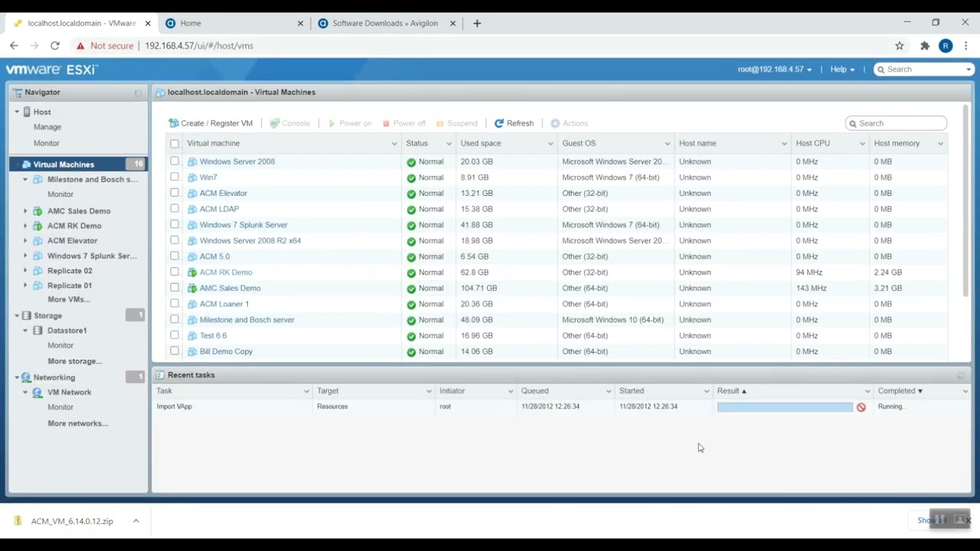Expand the AMC Sales Demo tree node
Screen dimensions: 980x551
[25, 211]
